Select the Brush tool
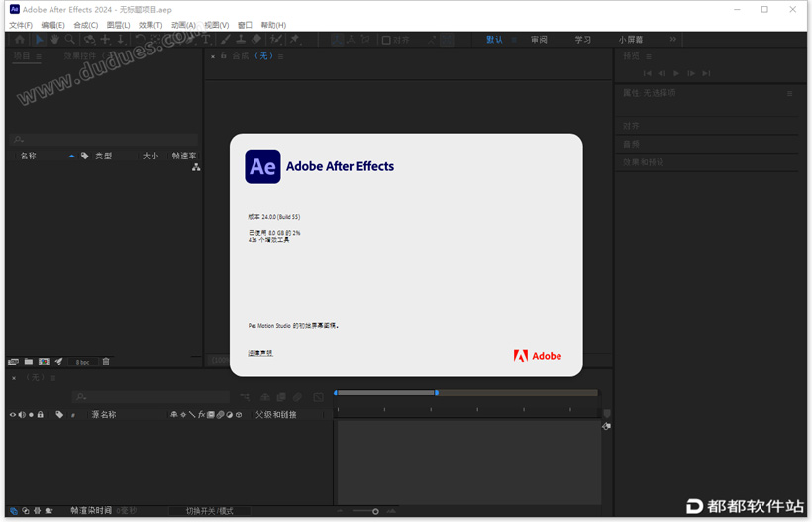 click(x=225, y=40)
